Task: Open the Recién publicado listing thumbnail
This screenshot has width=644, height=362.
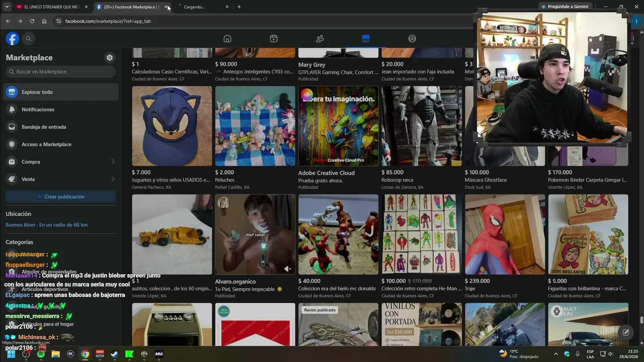Action: tap(338, 325)
